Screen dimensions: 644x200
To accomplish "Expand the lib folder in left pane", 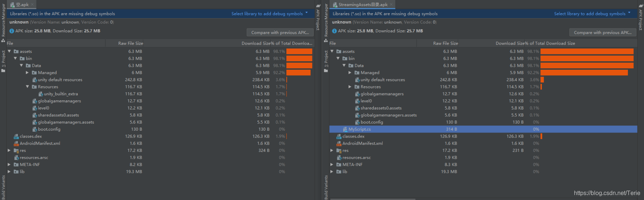I will (x=9, y=172).
